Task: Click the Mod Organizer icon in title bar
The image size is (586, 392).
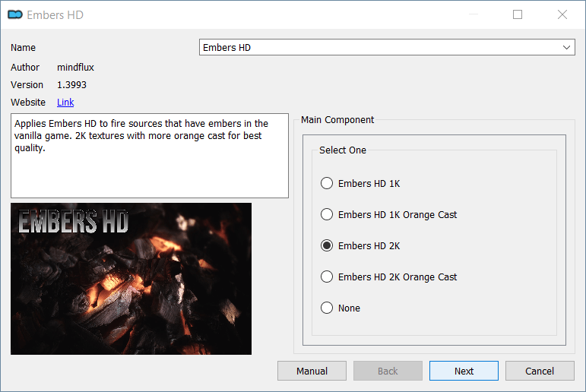Action: pyautogui.click(x=15, y=14)
